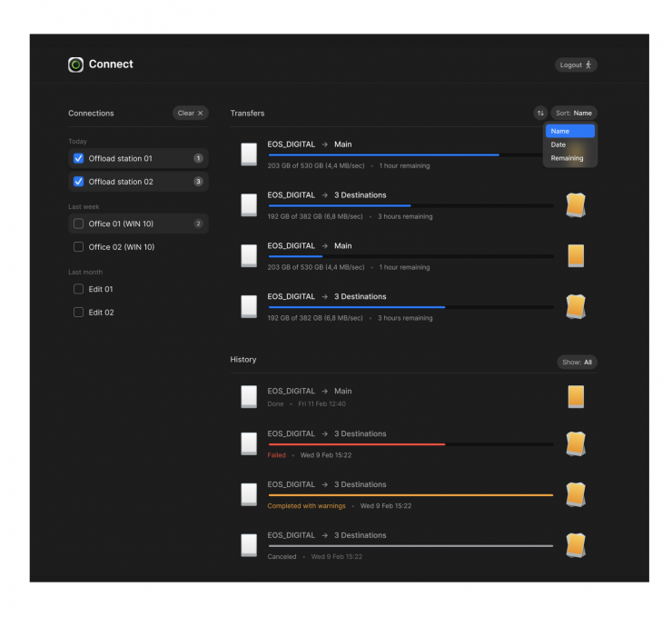Select the Name sort option
The width and height of the screenshot is (672, 617).
[x=560, y=131]
